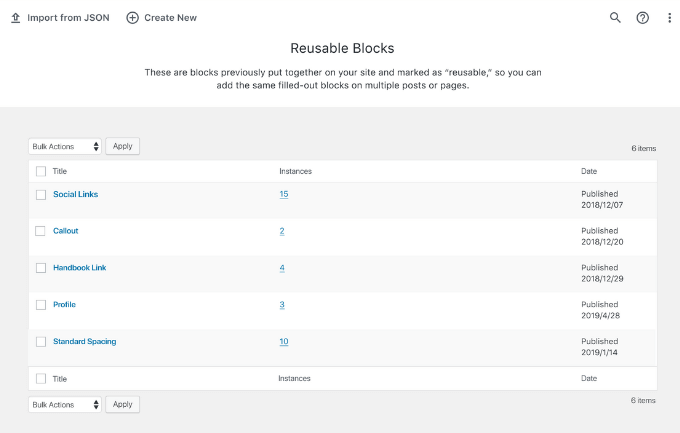The width and height of the screenshot is (680, 433).
Task: Click the bottom Apply button
Action: [122, 404]
